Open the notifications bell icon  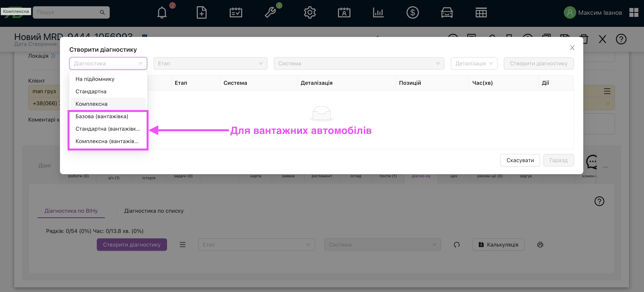click(162, 12)
